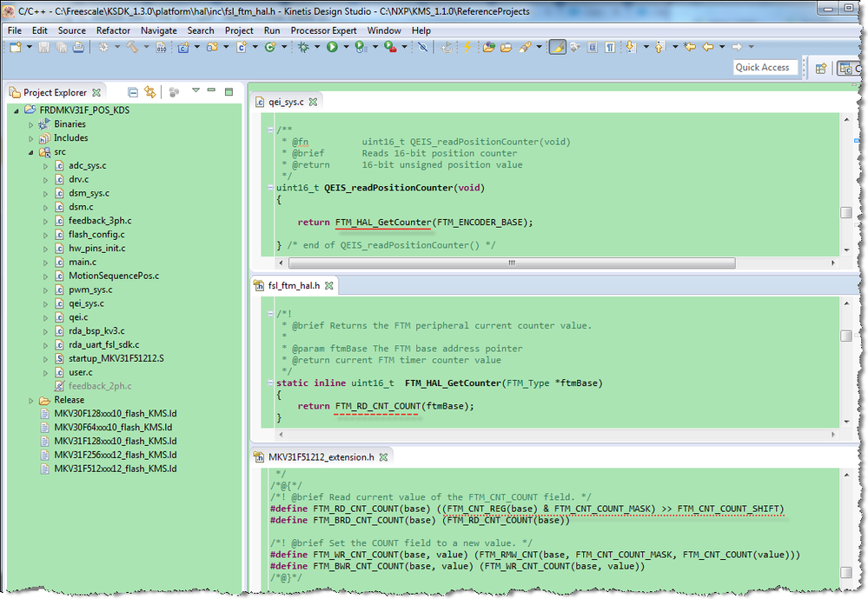Click underlined FTM_HAL_GetCounter call in qei_sys.c
The height and width of the screenshot is (599, 868).
pos(382,223)
